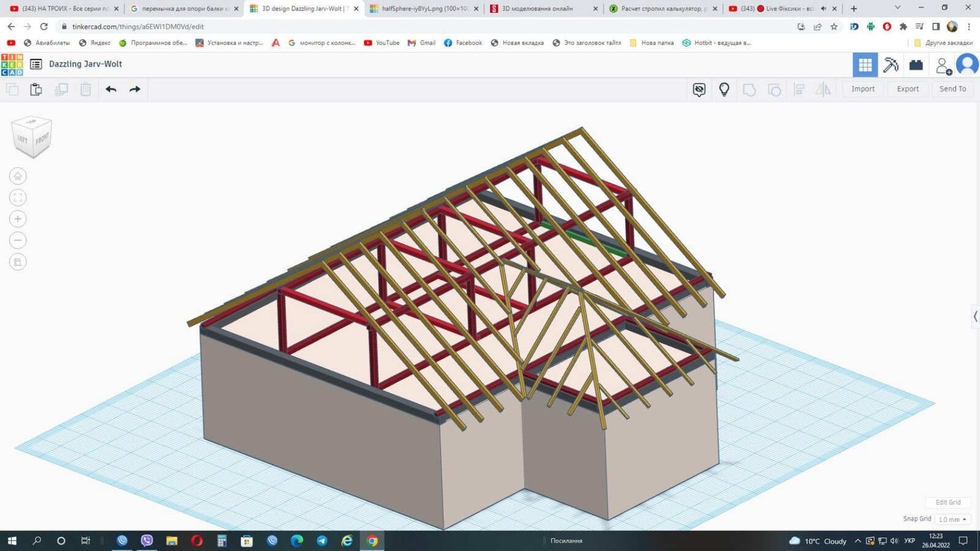
Task: Zoom in using the plus button
Action: [x=18, y=219]
